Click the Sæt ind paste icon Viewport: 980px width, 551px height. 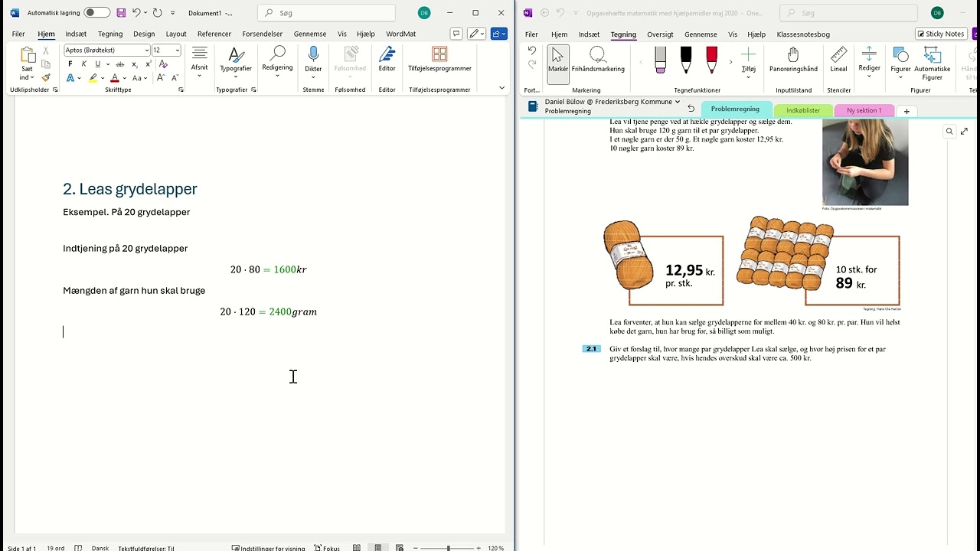click(x=28, y=55)
